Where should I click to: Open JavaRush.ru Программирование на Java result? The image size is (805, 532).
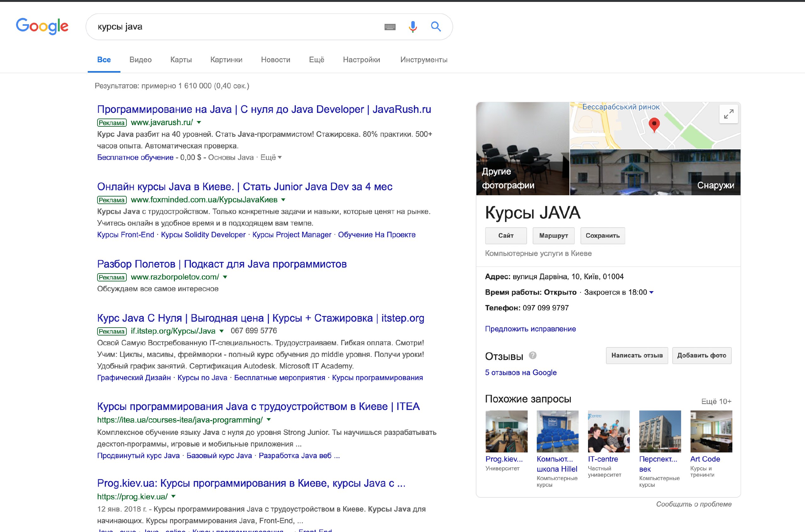264,109
